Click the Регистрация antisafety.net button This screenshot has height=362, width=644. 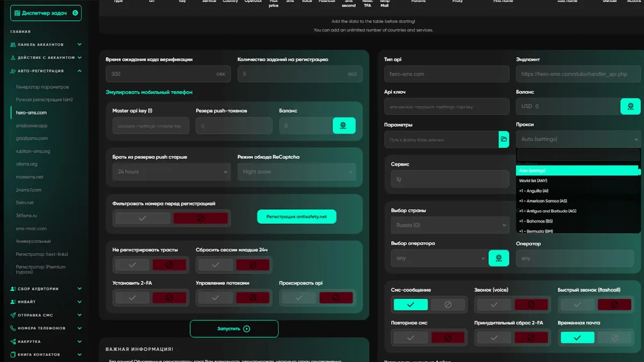click(296, 217)
